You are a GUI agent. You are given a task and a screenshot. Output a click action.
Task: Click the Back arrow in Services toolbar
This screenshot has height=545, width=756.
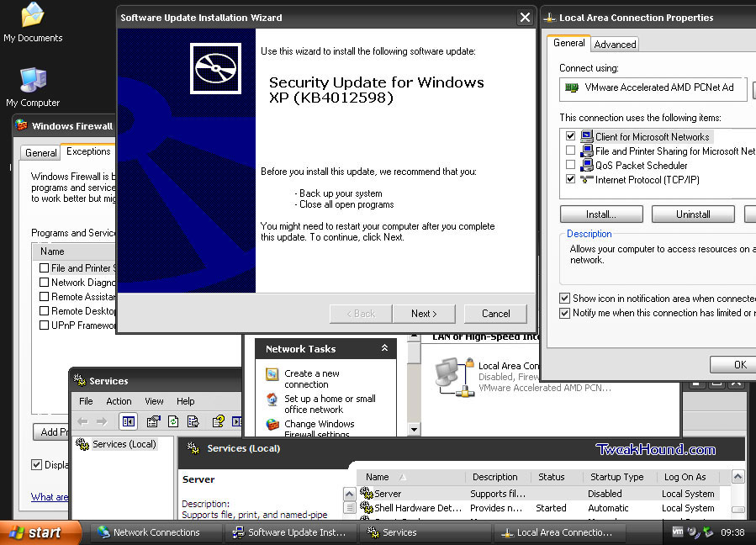click(x=83, y=422)
